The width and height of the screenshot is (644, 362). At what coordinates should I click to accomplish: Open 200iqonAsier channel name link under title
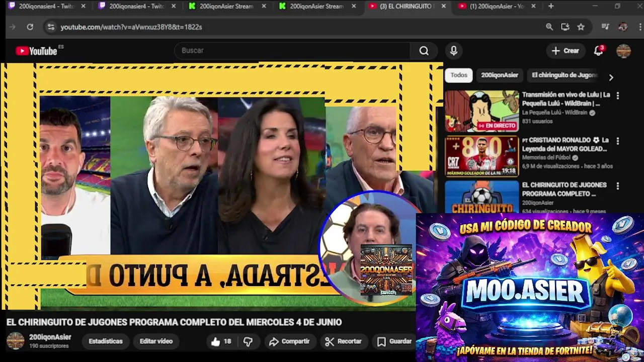[50, 337]
